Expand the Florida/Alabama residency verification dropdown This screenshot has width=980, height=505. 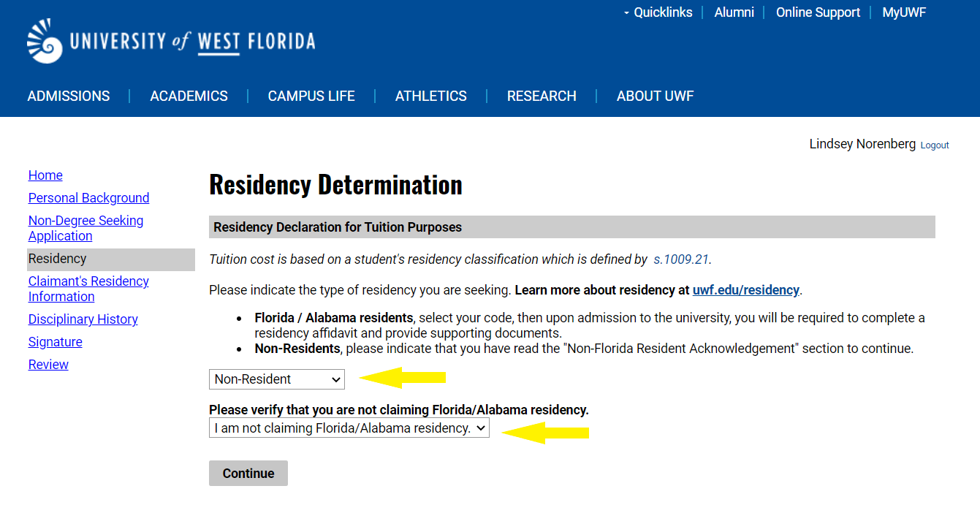[x=349, y=428]
